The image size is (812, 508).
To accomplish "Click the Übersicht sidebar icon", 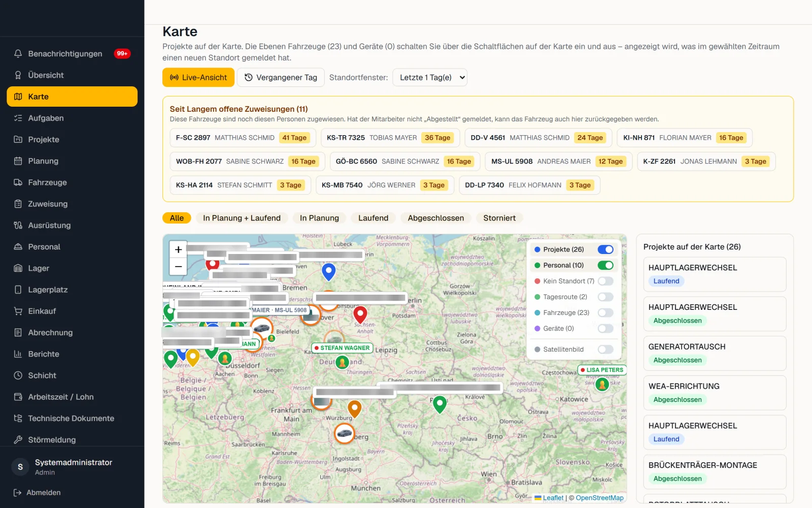I will point(18,75).
